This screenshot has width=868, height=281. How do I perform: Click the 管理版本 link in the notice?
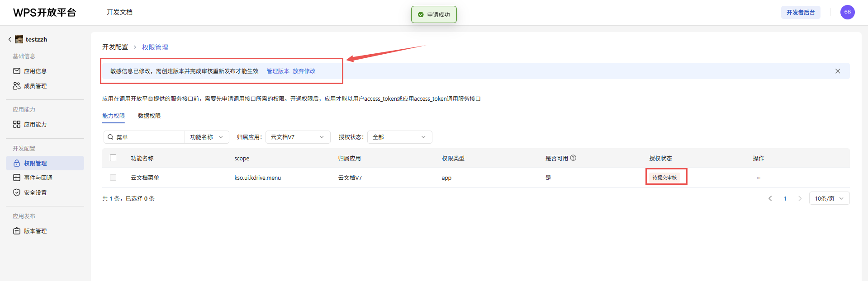pyautogui.click(x=278, y=71)
